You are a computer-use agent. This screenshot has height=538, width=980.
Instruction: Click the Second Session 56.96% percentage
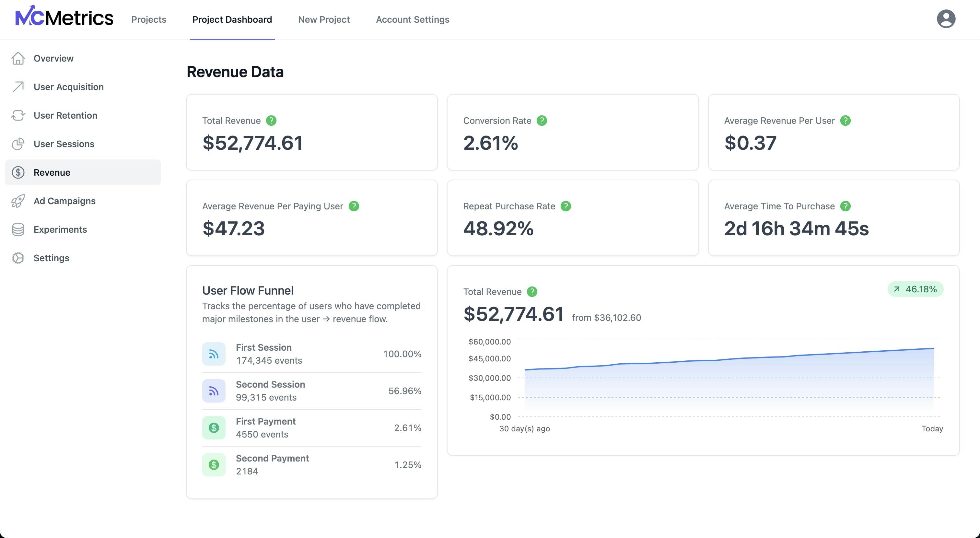tap(405, 391)
